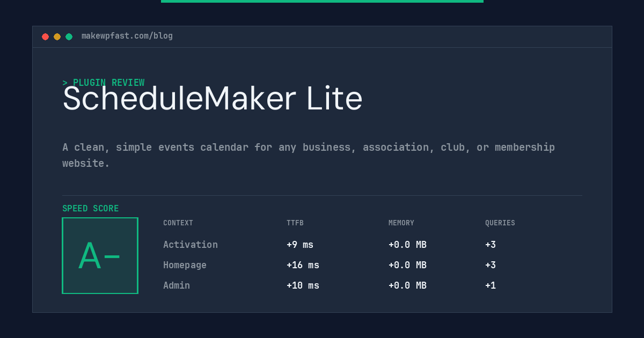The image size is (644, 338).
Task: Click the Activation row queries value +3
Action: 491,245
